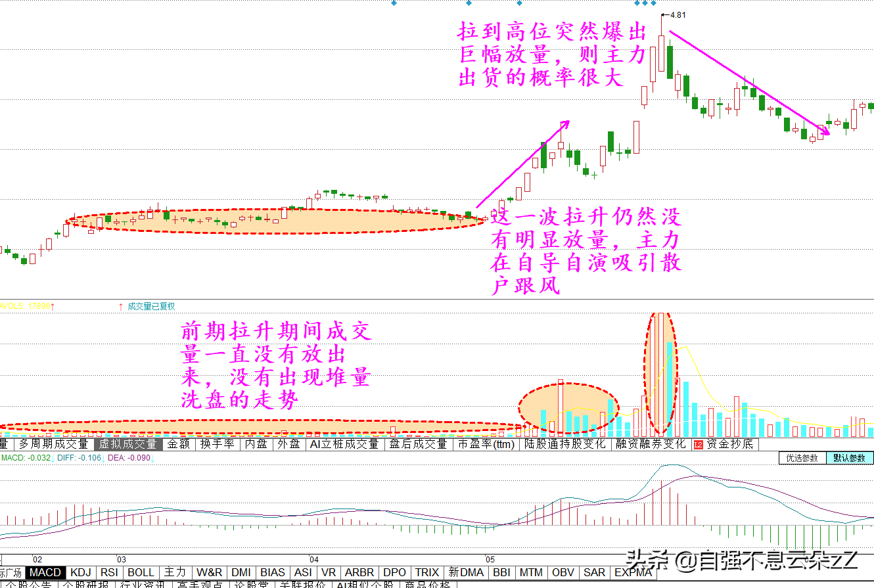Open the BBI indicator tab
Image resolution: width=874 pixels, height=588 pixels.
click(501, 572)
